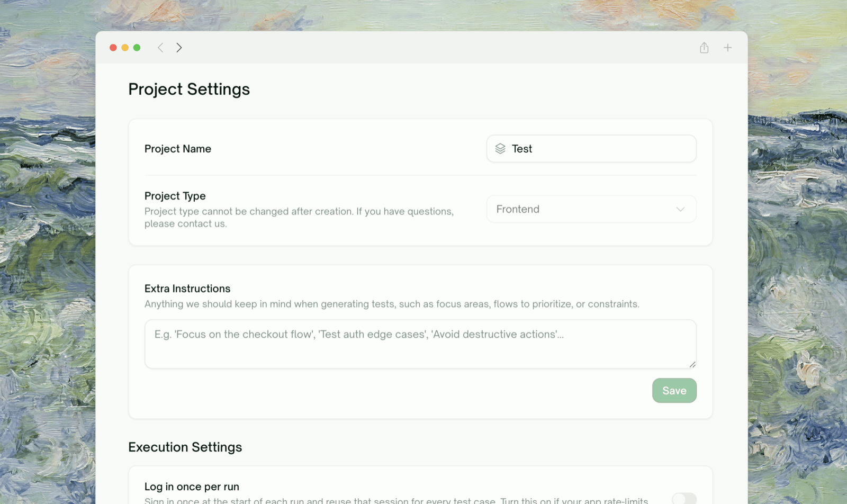847x504 pixels.
Task: Click the Log in once per run label
Action: (192, 487)
